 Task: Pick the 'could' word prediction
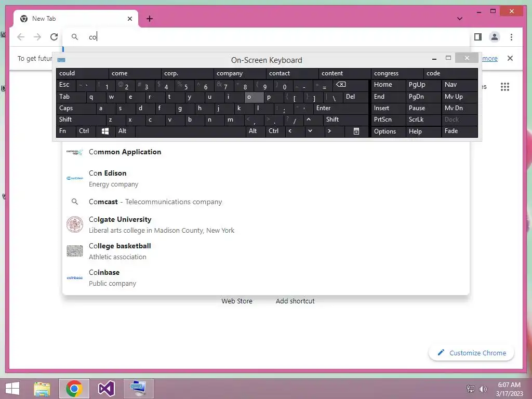83,73
